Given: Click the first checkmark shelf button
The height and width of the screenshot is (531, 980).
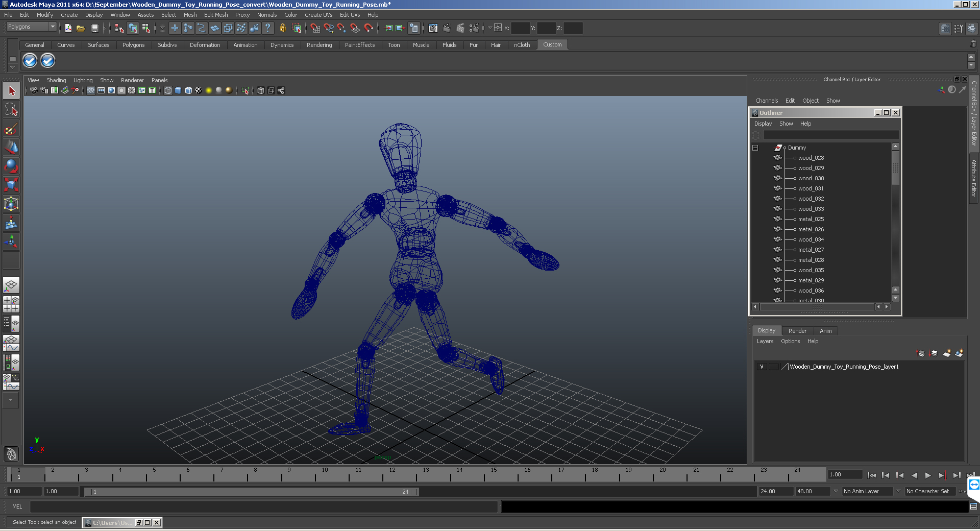Looking at the screenshot, I should coord(30,61).
